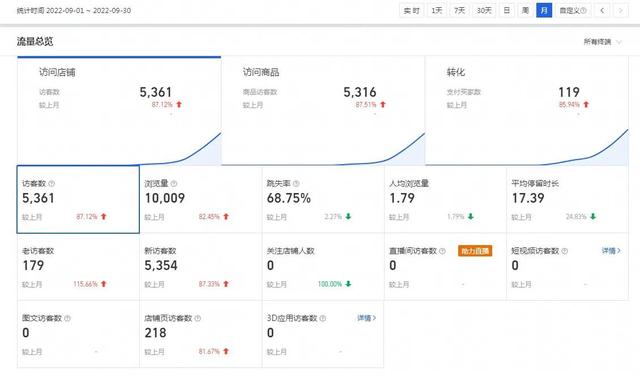
Task: Select the 月 time range option
Action: point(544,11)
